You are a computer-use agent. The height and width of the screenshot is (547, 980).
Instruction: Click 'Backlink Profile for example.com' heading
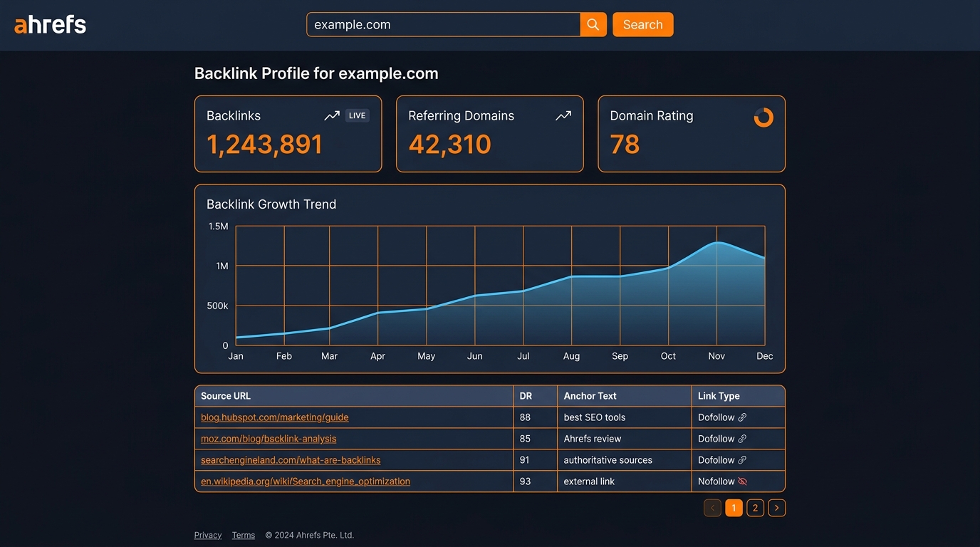tap(316, 73)
